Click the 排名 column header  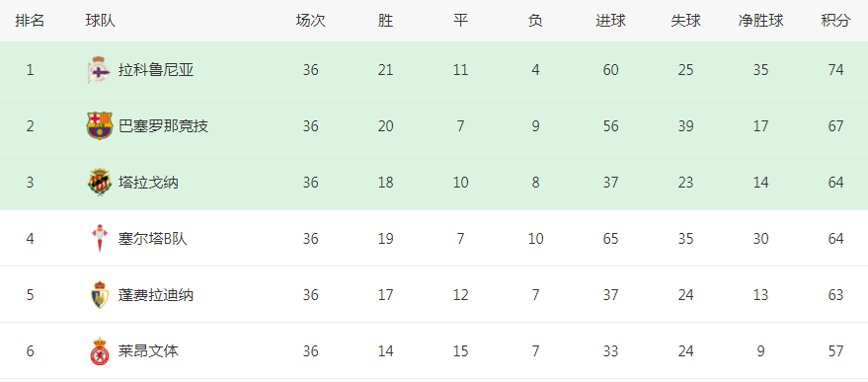pos(30,21)
